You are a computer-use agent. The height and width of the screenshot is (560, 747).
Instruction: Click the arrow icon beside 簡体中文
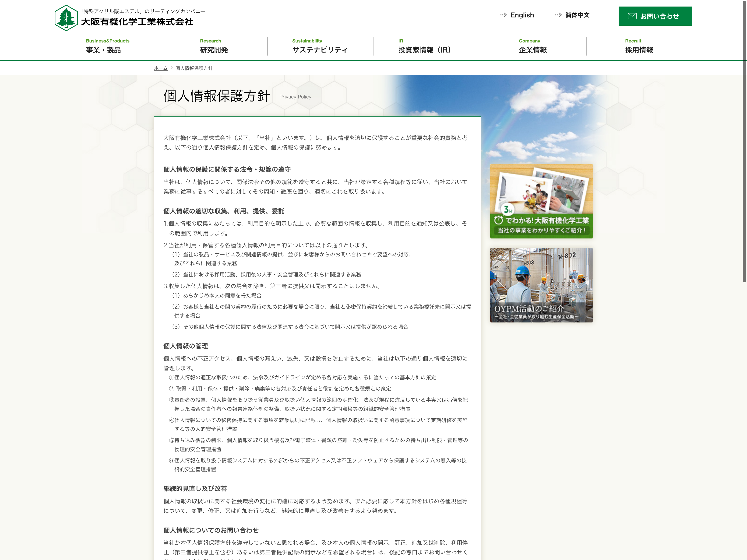pyautogui.click(x=558, y=15)
